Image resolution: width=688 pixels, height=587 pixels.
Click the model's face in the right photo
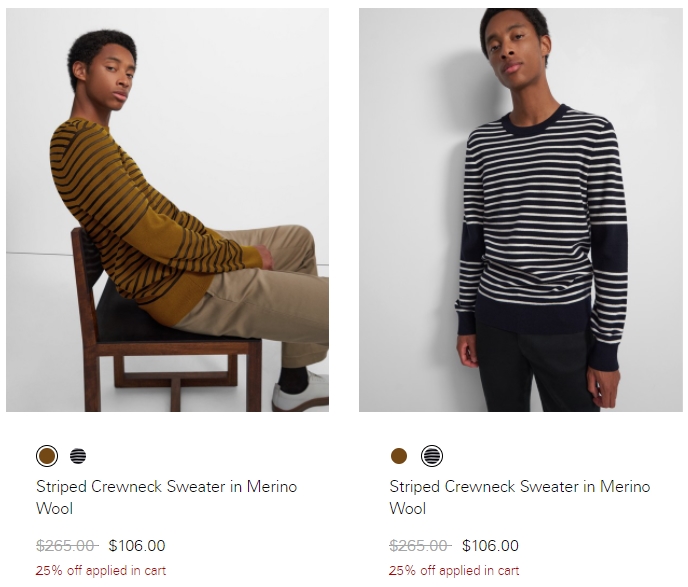click(512, 46)
